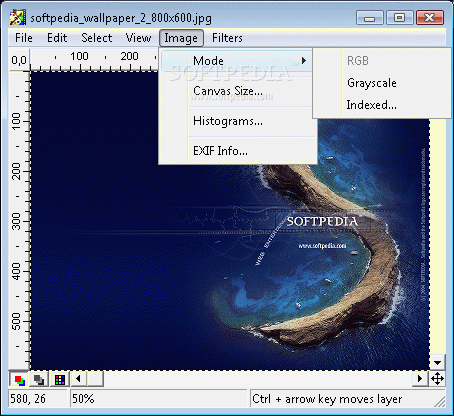
Task: Click the color grid palette icon
Action: pos(60,380)
